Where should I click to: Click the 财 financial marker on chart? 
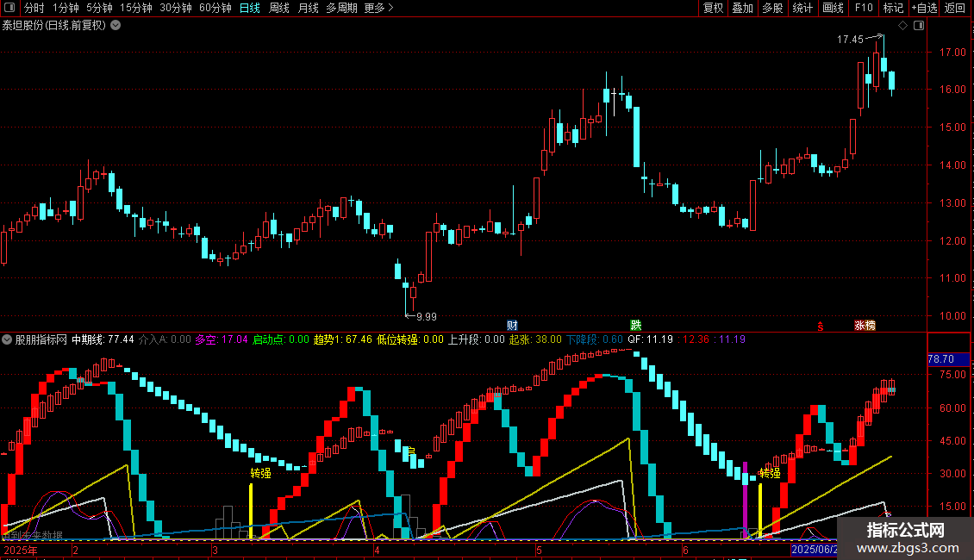(x=512, y=326)
